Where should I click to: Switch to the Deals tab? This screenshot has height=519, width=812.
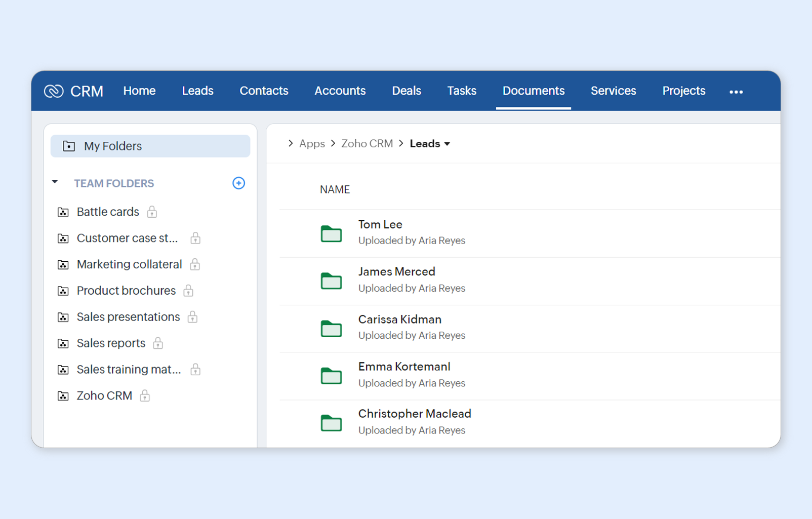click(x=406, y=91)
